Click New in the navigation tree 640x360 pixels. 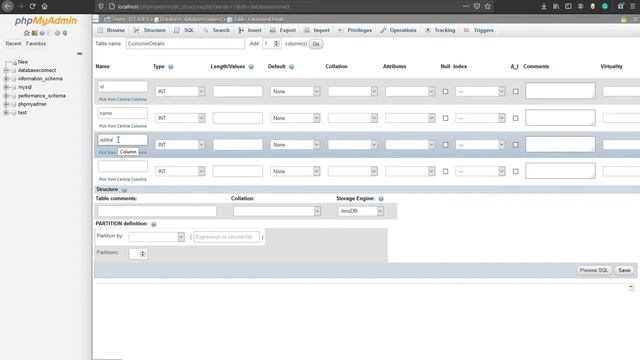click(23, 62)
